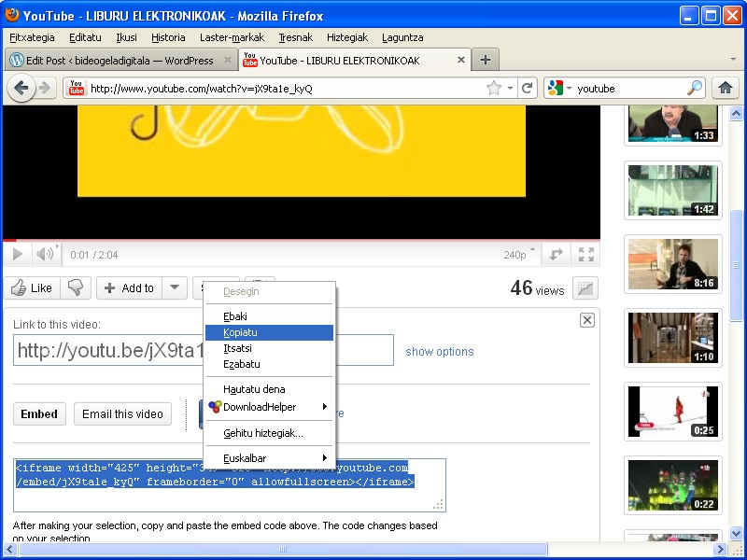Bookmark page with the star icon
Viewport: 747px width, 560px height.
494,88
